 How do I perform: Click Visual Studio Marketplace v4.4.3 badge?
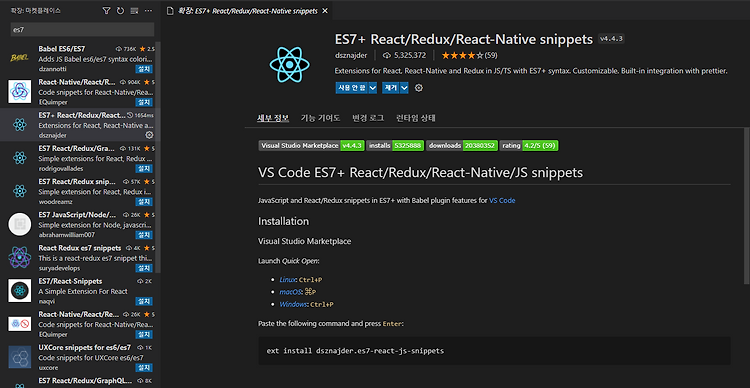click(x=311, y=145)
